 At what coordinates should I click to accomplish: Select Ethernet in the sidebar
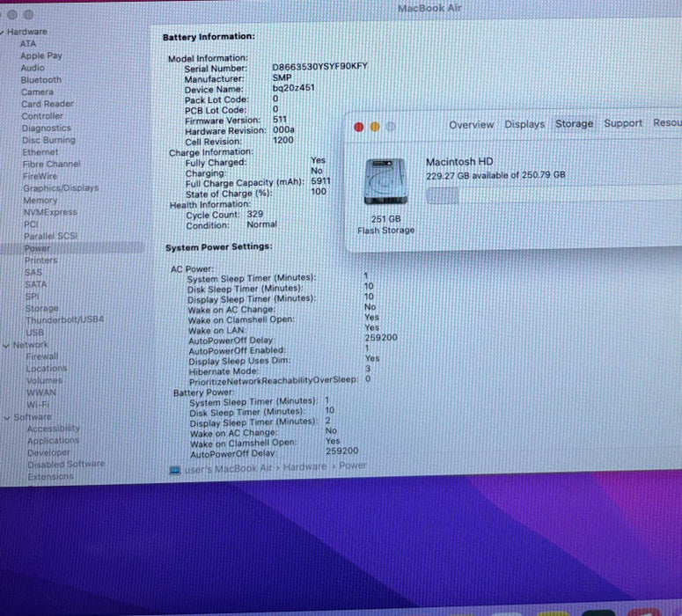[40, 152]
